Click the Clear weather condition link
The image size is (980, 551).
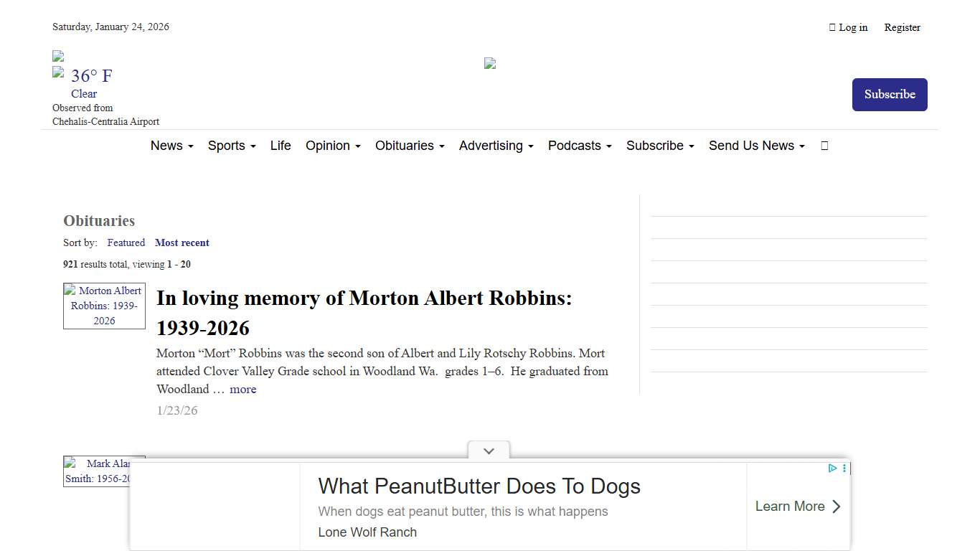coord(84,93)
